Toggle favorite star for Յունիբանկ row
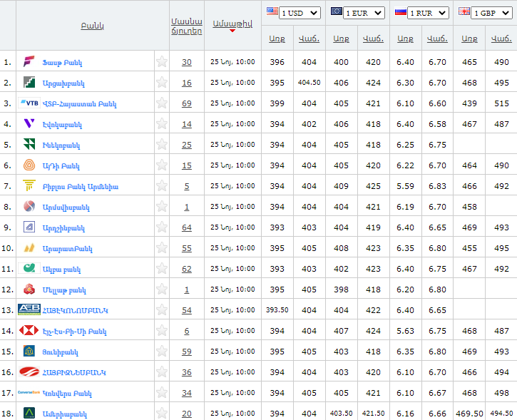Viewport: 517px width, 420px height. point(162,352)
